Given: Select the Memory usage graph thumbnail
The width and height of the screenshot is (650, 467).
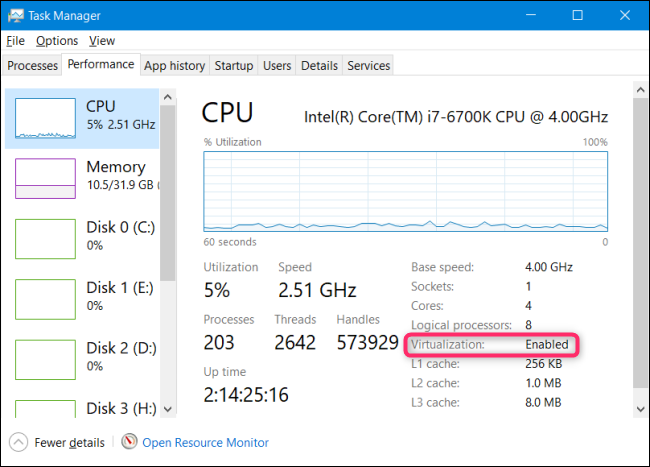Looking at the screenshot, I should point(44,178).
